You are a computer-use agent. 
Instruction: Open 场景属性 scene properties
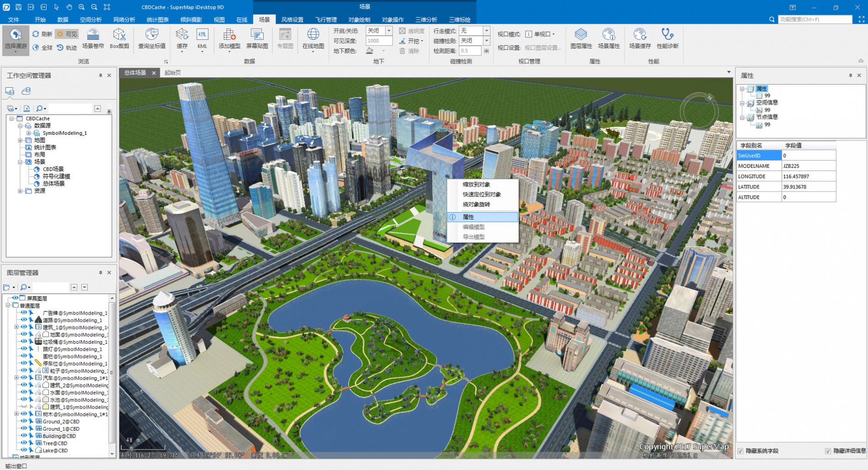pyautogui.click(x=609, y=39)
